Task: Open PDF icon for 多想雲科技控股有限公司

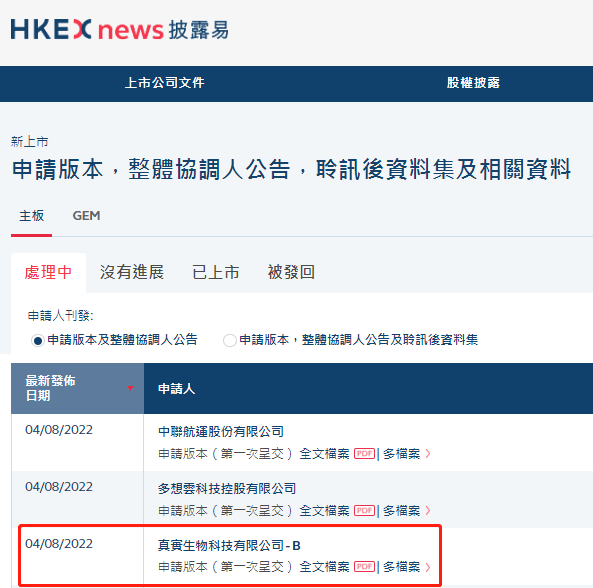Action: click(x=364, y=510)
